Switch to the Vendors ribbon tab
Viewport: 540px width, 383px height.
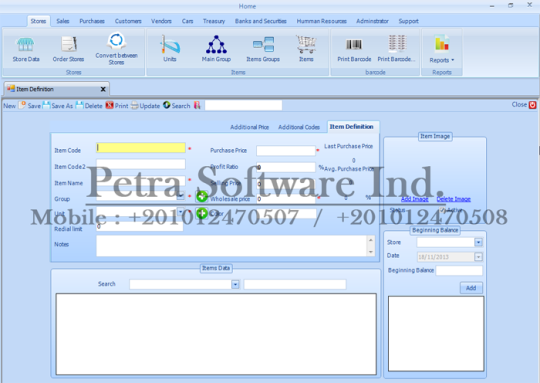161,21
